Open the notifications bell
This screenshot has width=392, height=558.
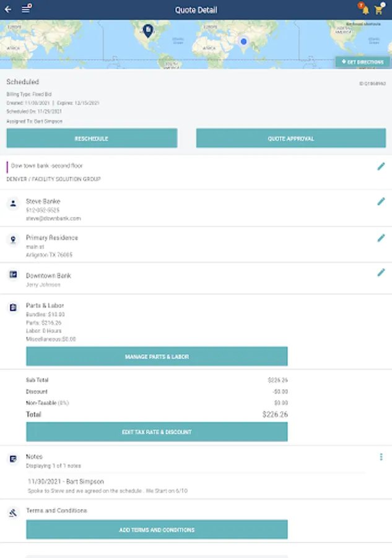coord(365,10)
